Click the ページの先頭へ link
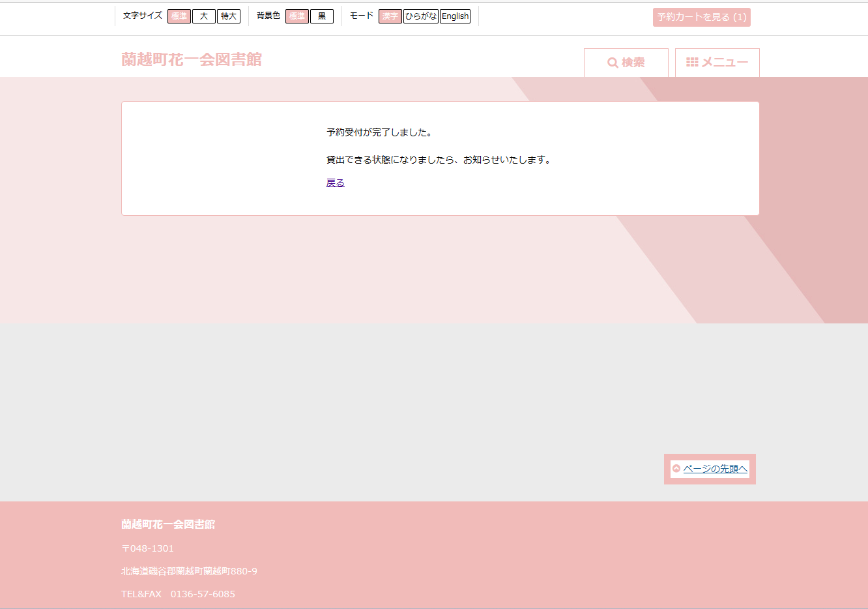 coord(716,469)
